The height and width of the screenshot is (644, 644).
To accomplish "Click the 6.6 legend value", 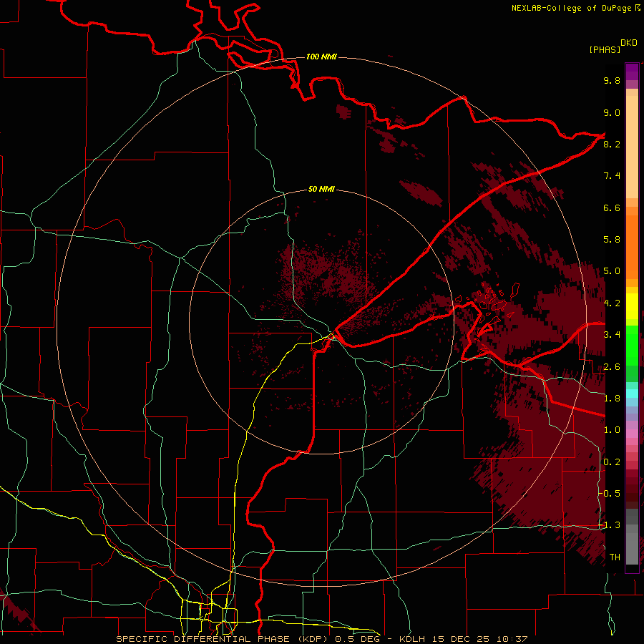I will (612, 208).
